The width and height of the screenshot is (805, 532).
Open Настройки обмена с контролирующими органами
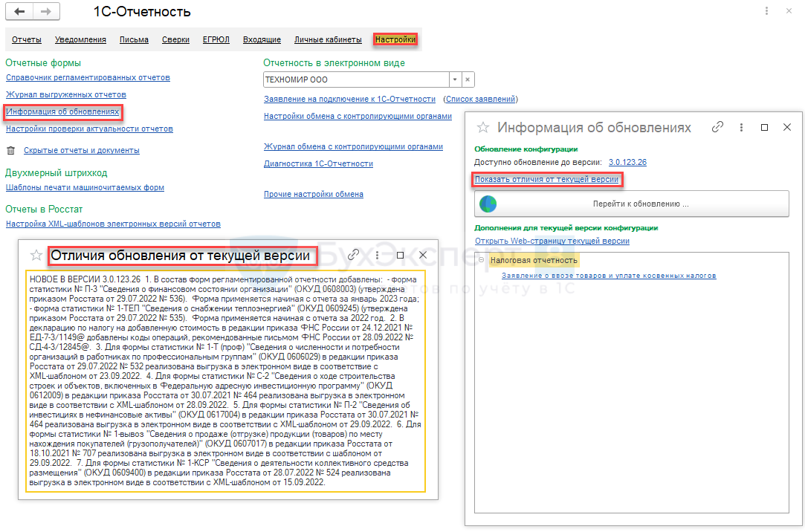(358, 116)
